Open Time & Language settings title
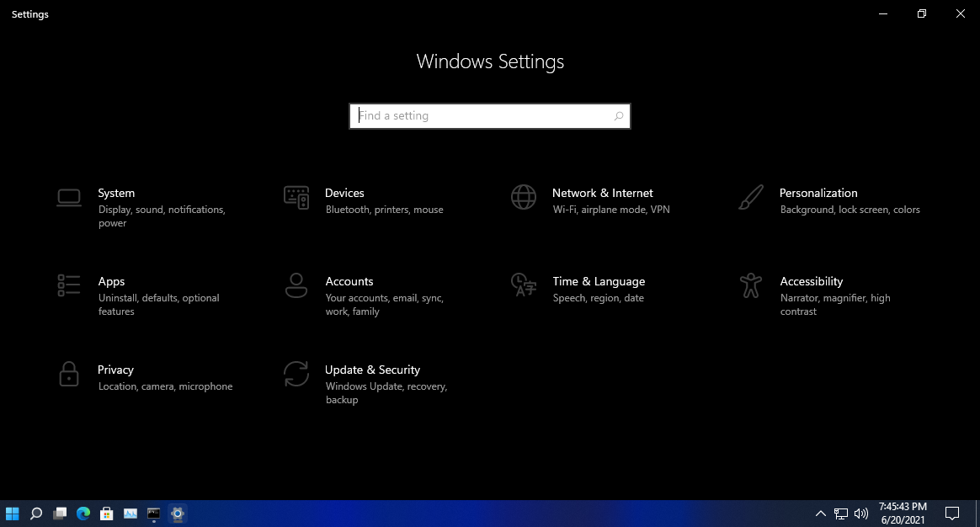Viewport: 980px width, 527px height. tap(599, 281)
